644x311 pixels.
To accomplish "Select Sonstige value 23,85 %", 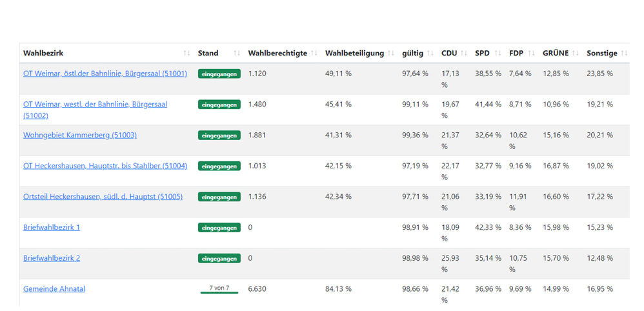I will [x=600, y=74].
